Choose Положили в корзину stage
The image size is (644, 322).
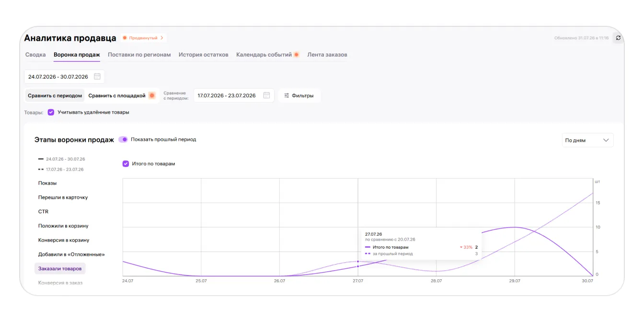point(63,226)
